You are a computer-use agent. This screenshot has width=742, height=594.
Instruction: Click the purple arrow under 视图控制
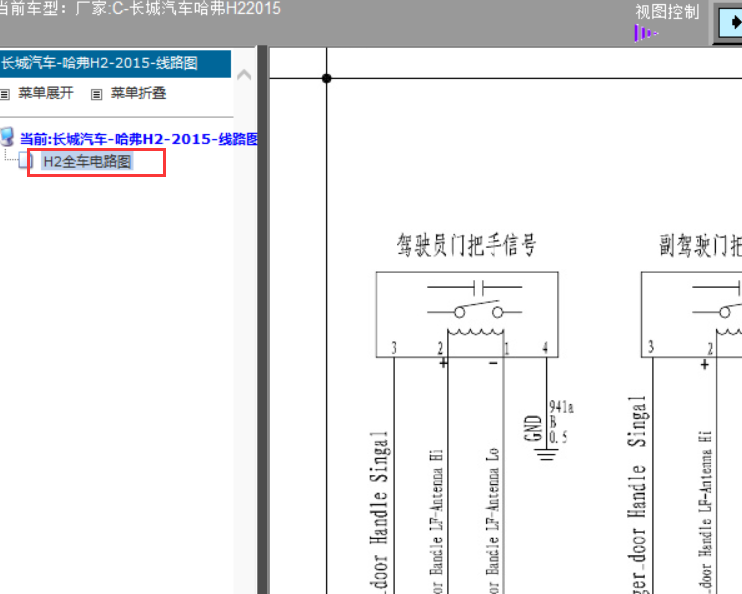(x=646, y=33)
